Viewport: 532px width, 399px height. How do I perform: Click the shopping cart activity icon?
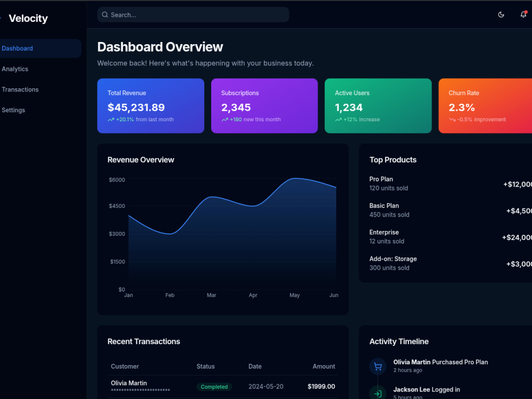378,367
